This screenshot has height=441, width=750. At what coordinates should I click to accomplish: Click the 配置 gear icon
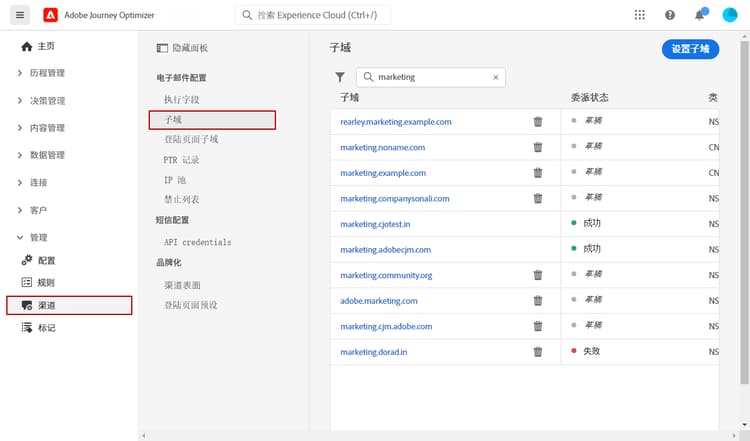[x=27, y=260]
